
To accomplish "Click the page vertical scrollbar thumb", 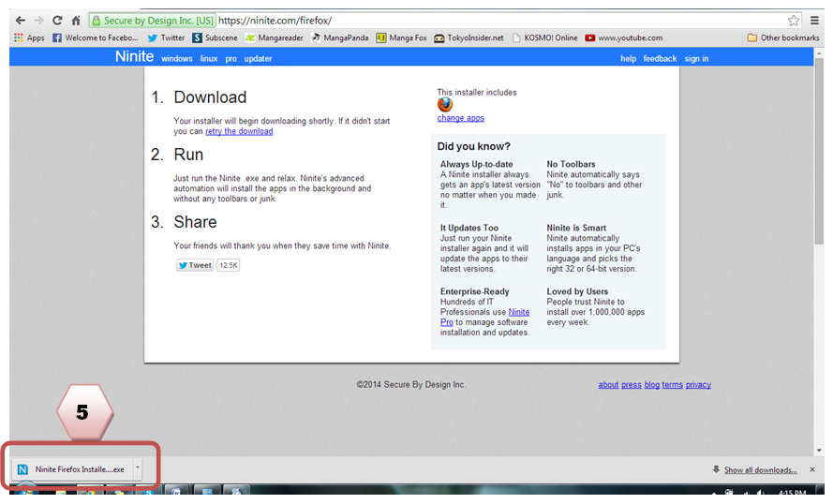I will pos(819,152).
